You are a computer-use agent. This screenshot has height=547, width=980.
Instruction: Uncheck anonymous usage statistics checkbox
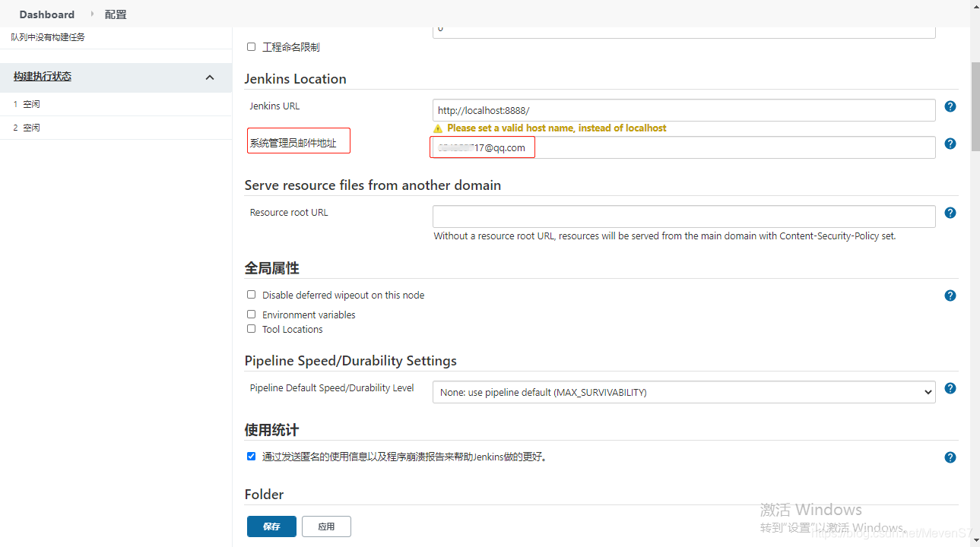251,457
